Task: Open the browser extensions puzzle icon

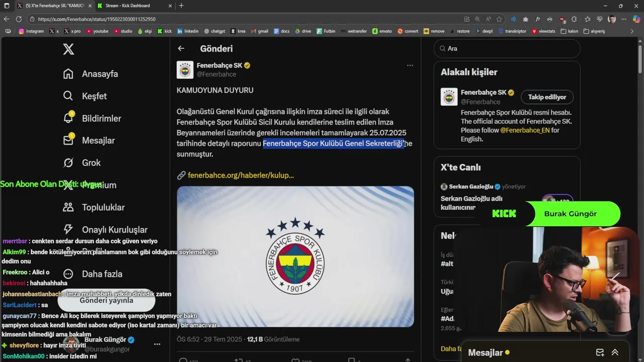Action: (x=575, y=19)
